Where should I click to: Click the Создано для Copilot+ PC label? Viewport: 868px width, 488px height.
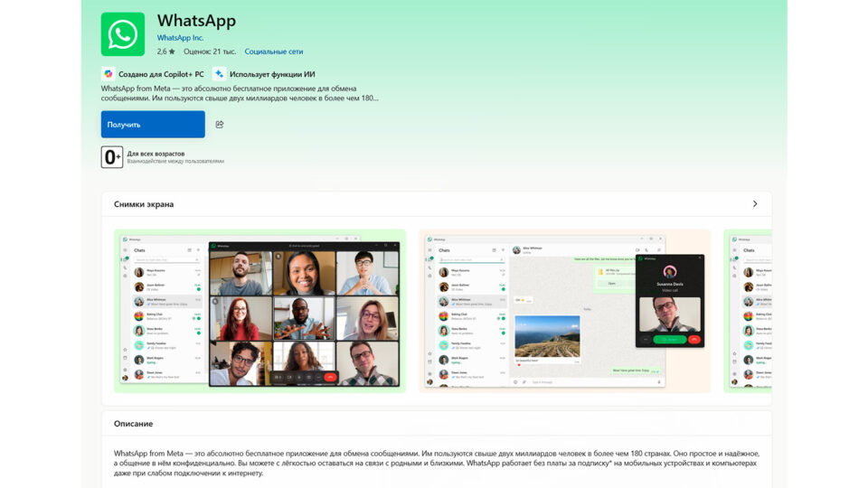(x=161, y=74)
